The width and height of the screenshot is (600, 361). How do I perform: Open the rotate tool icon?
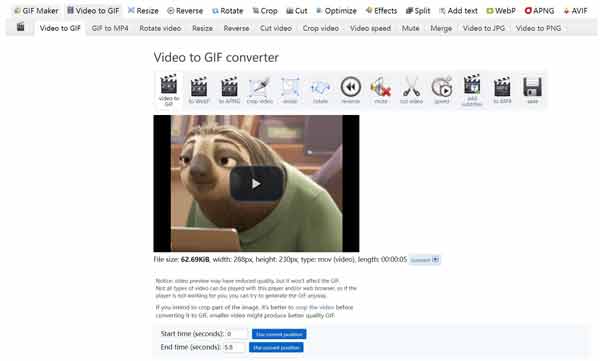(x=320, y=90)
